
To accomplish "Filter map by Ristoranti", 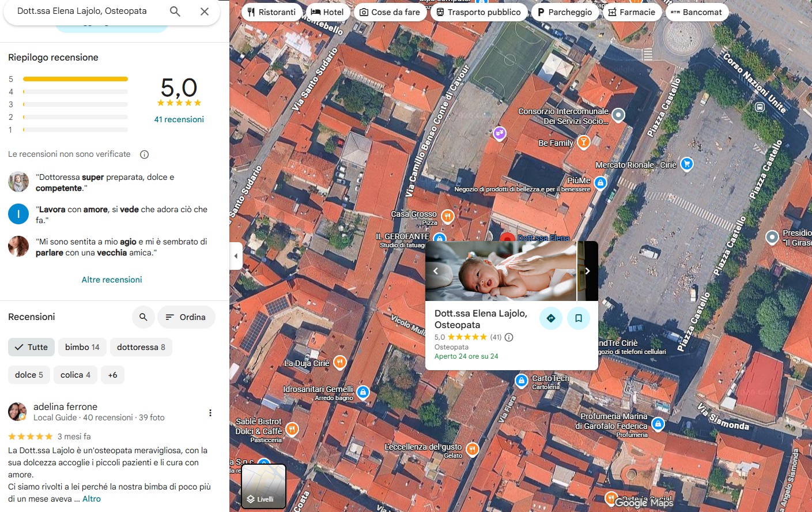I will [271, 12].
